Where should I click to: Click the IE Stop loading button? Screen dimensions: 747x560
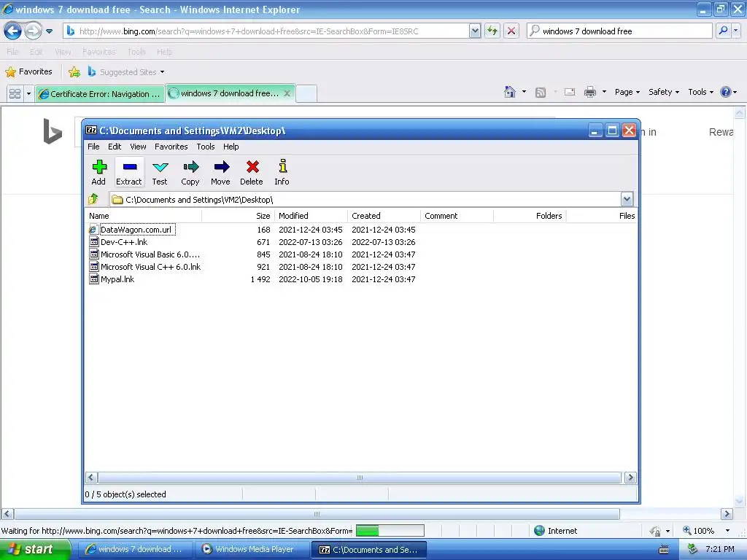[x=511, y=31]
